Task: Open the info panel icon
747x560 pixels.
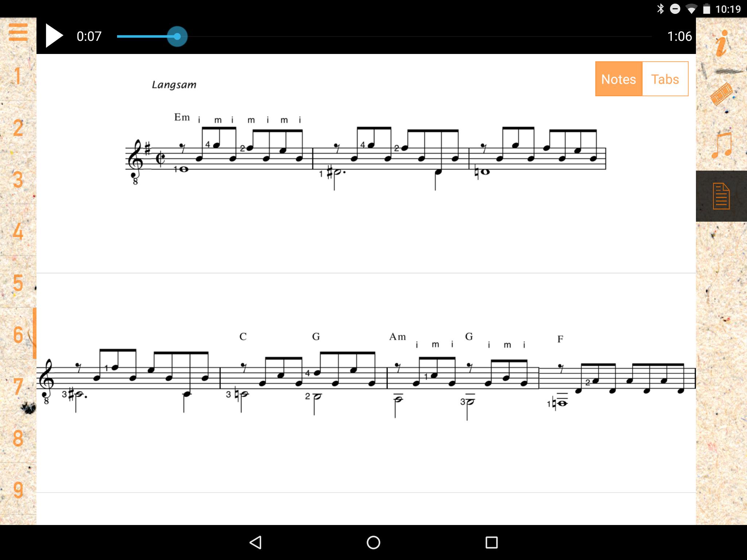Action: coord(721,43)
